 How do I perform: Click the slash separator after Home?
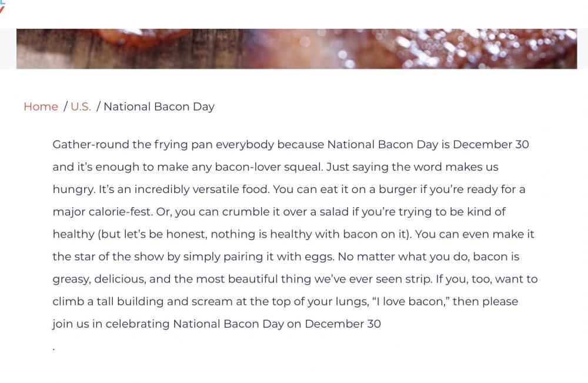[x=65, y=106]
